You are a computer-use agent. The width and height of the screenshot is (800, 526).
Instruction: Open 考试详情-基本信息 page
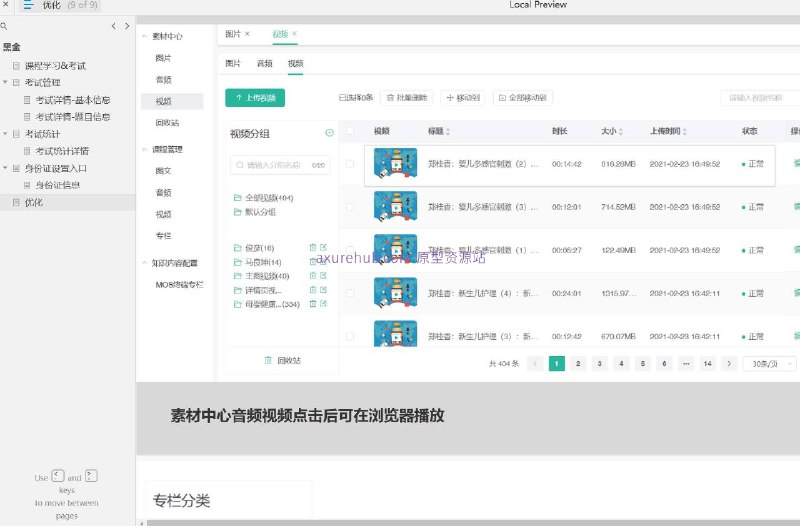pyautogui.click(x=72, y=100)
